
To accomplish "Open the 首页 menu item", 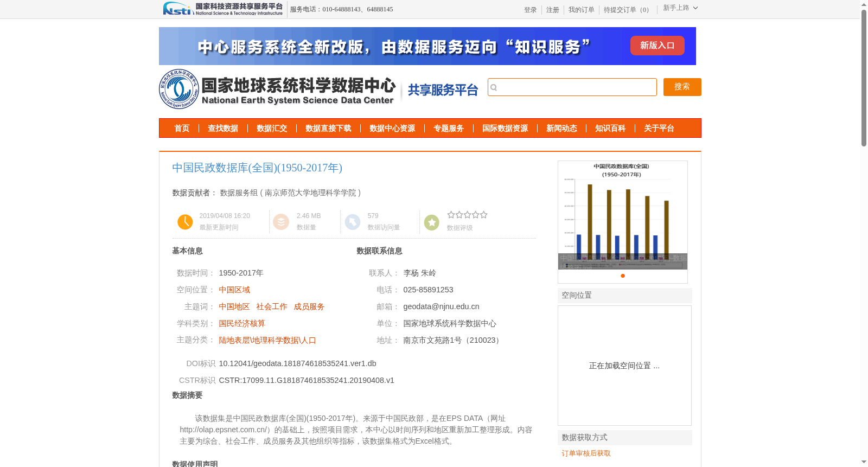I will coord(182,129).
